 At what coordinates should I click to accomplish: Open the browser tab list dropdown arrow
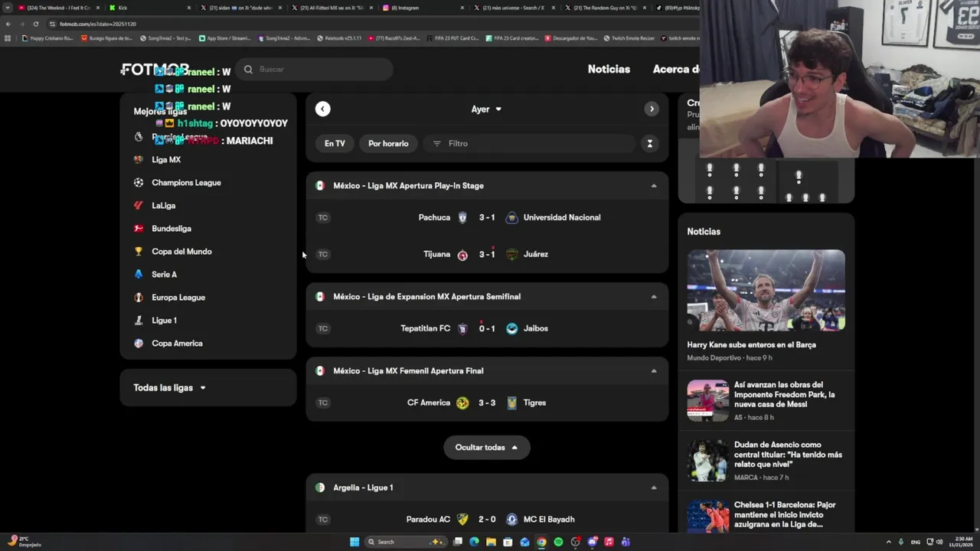(8, 8)
